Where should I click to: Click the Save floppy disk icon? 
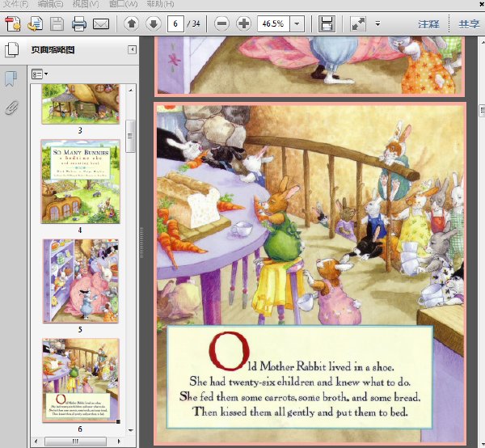pos(57,23)
